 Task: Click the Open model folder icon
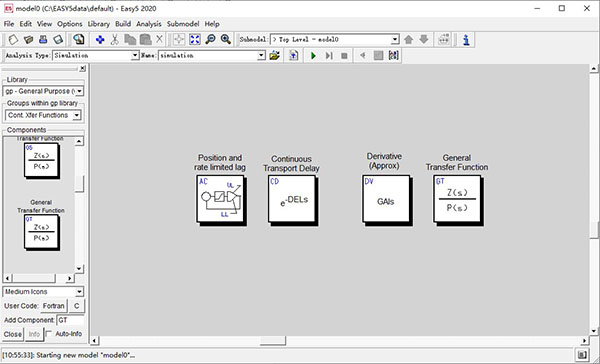pyautogui.click(x=28, y=39)
